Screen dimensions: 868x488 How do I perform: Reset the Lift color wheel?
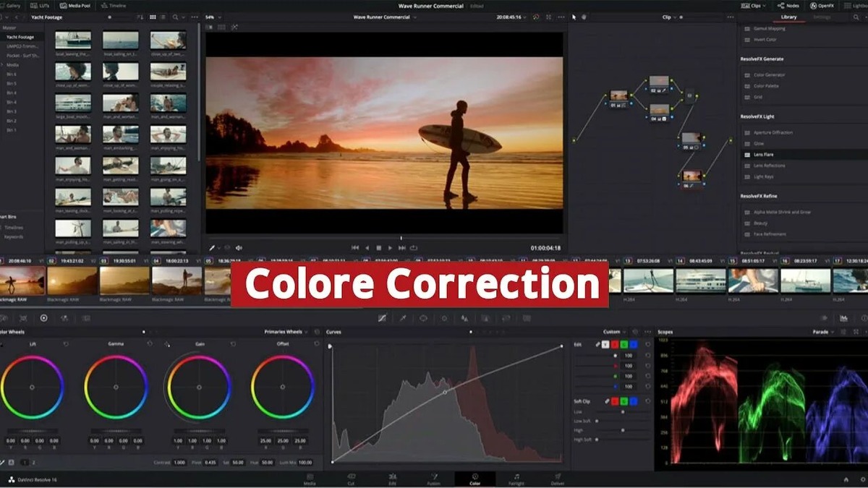pos(66,344)
